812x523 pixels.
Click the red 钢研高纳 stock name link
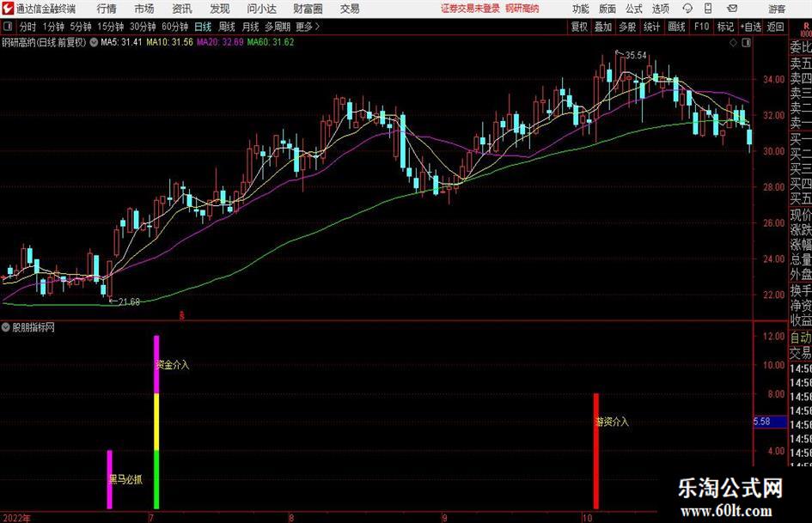(x=522, y=9)
